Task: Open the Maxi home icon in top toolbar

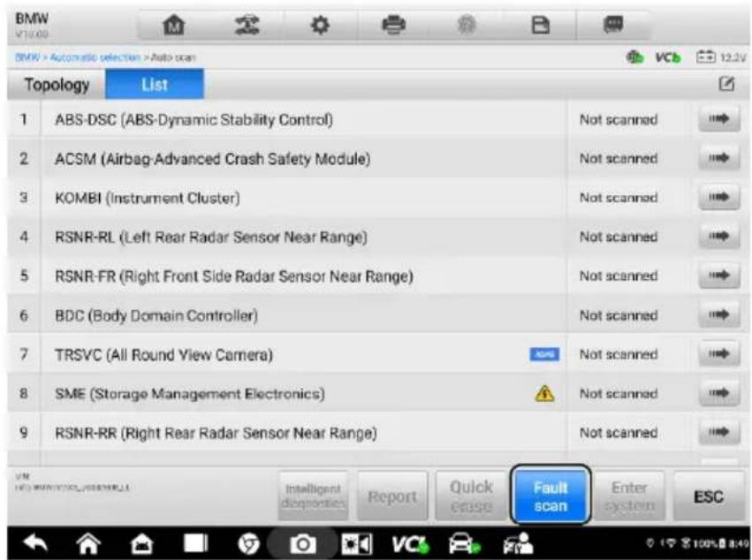Action: point(173,25)
